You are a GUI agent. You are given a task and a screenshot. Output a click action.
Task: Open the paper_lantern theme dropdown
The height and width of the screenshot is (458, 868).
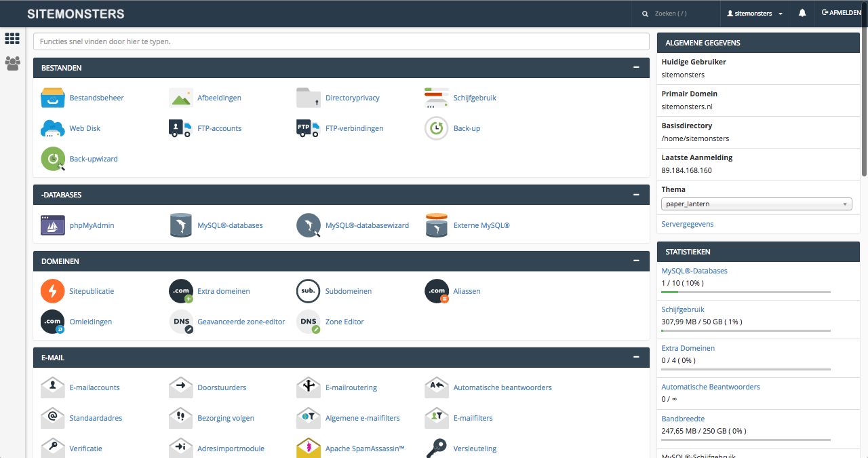pos(757,204)
